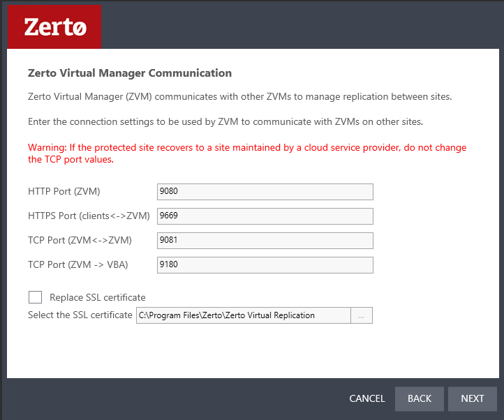Click the 'Select the SSL certificate' label

coord(80,315)
